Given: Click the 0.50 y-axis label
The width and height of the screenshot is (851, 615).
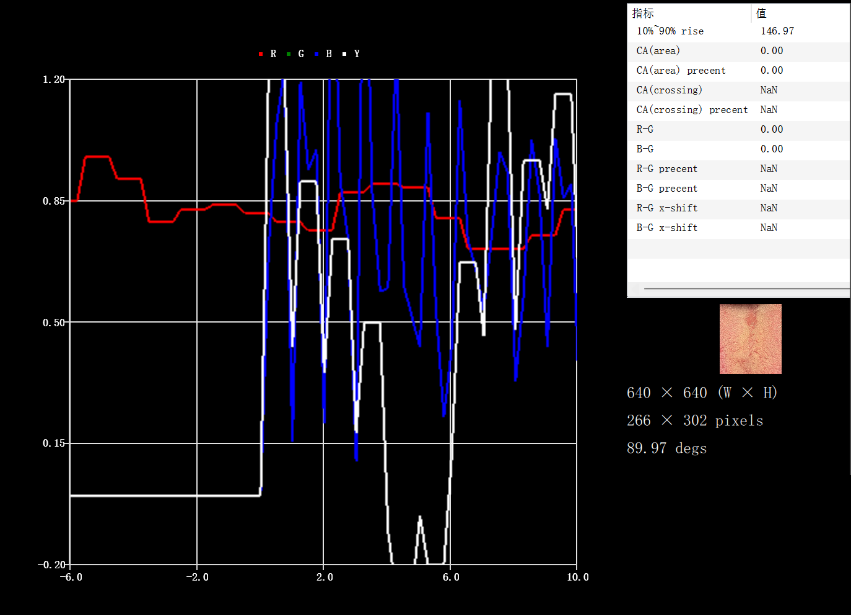Looking at the screenshot, I should [53, 322].
